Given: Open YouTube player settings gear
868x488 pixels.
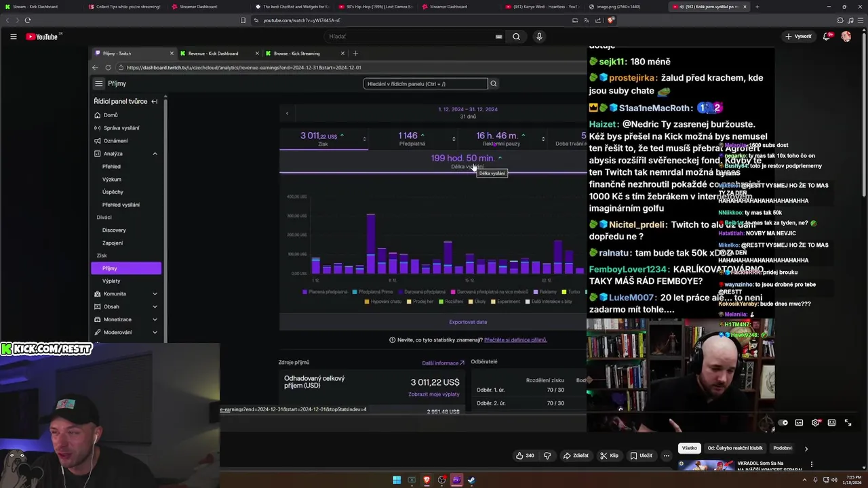Looking at the screenshot, I should 816,423.
